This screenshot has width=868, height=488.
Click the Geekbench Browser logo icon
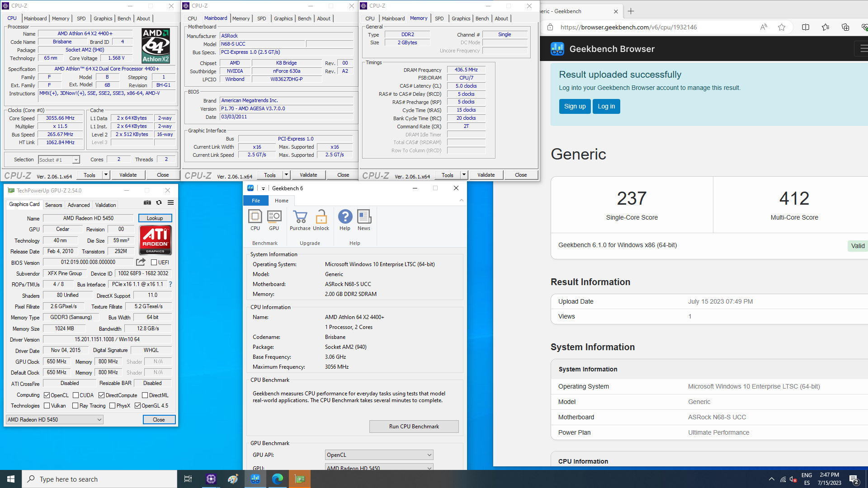pyautogui.click(x=557, y=49)
